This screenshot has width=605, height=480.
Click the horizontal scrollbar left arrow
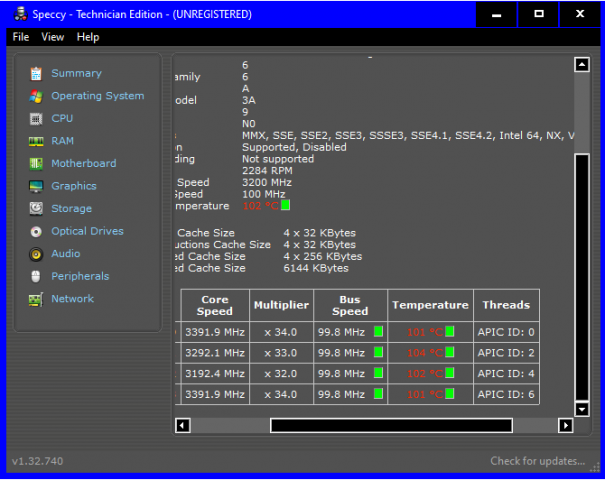pos(182,425)
